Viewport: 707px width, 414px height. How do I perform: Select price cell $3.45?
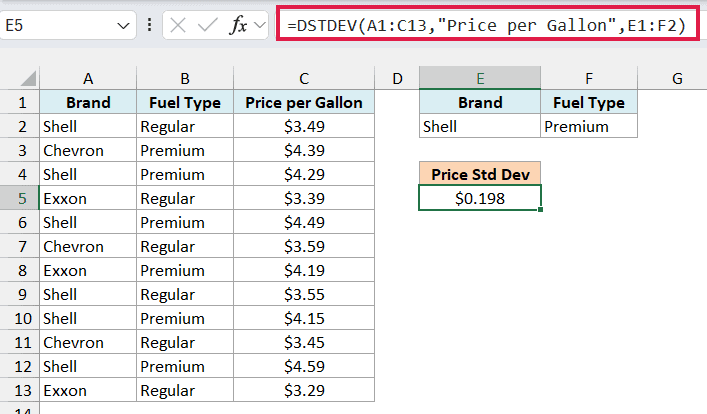pyautogui.click(x=304, y=342)
